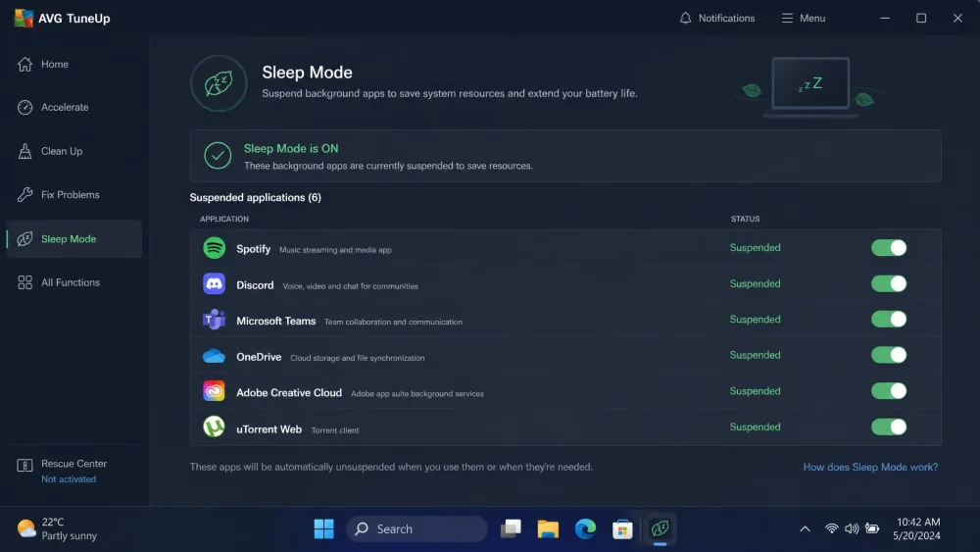
Task: Open the Menu hamburger icon
Action: 787,18
